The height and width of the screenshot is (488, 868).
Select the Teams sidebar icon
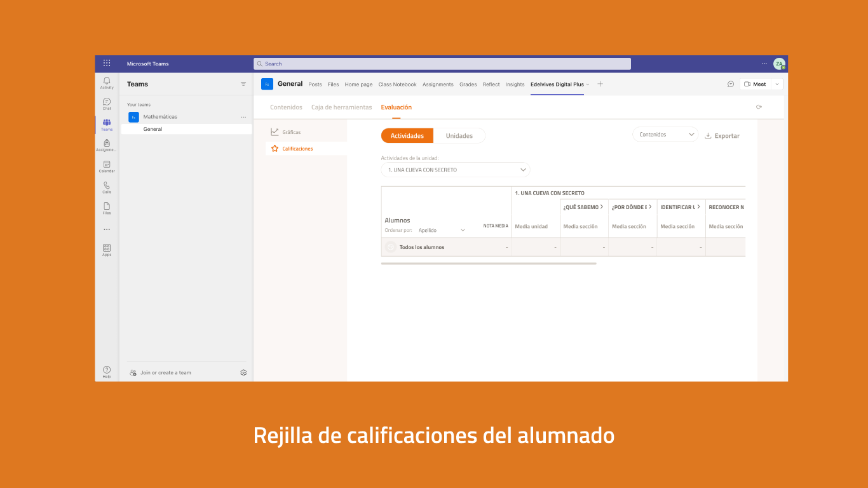coord(107,125)
